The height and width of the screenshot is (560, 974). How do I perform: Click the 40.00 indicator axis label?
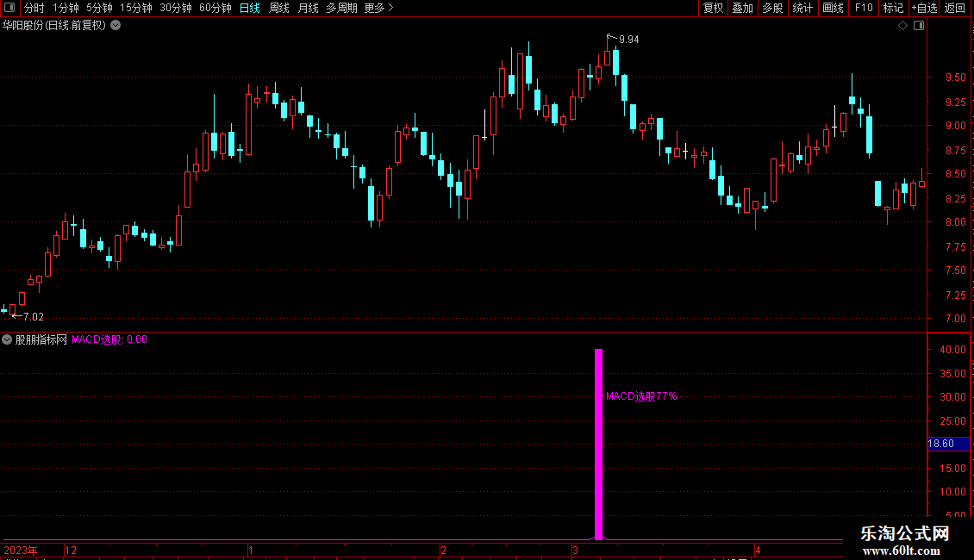pos(952,350)
